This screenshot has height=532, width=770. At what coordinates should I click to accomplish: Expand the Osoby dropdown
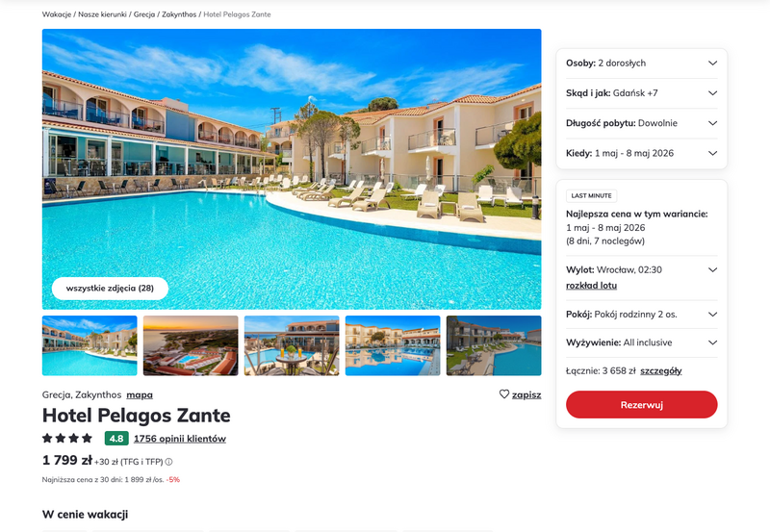(x=641, y=63)
